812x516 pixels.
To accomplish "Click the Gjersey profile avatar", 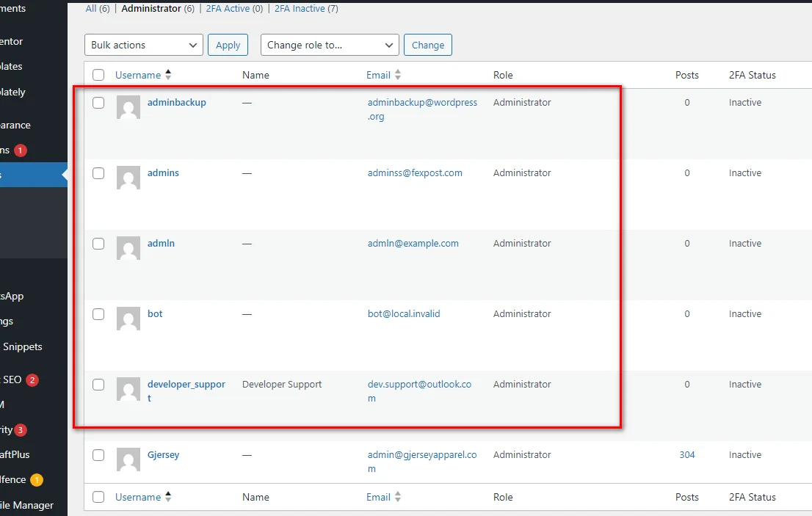I will pos(128,459).
